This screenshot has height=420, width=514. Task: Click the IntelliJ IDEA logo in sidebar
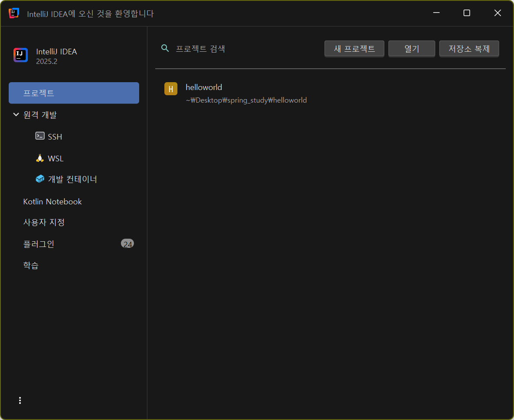pyautogui.click(x=20, y=55)
